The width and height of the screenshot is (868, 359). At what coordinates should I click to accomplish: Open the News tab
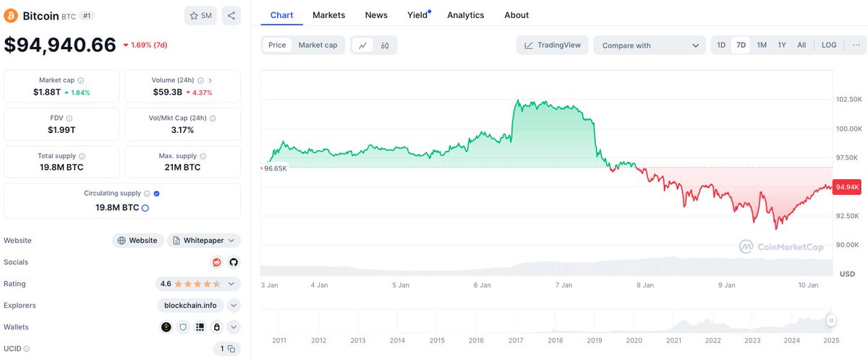click(x=376, y=14)
